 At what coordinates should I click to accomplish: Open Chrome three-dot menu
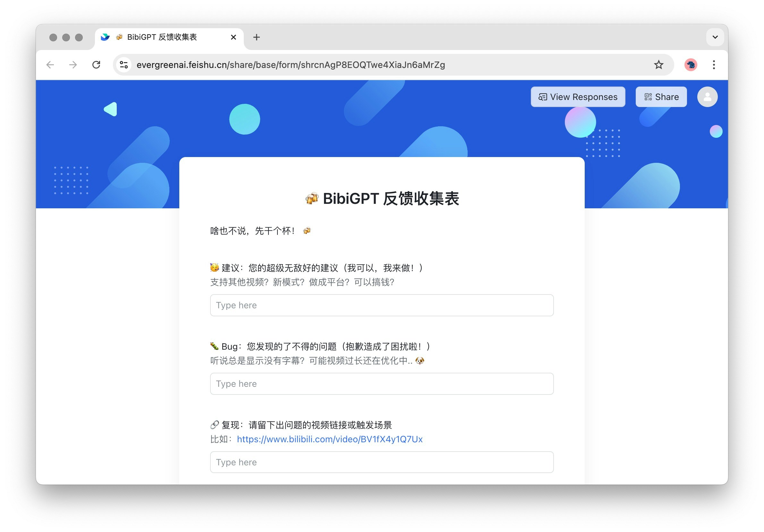713,65
